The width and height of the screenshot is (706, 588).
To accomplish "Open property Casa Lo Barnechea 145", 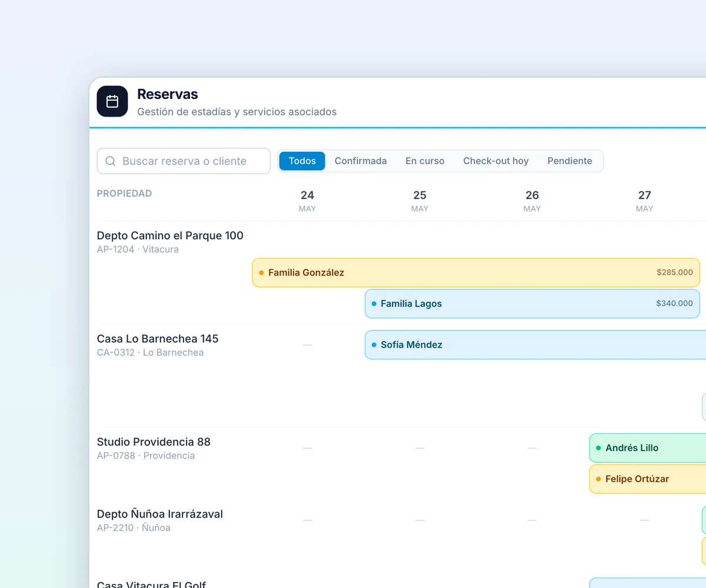I will pos(158,339).
